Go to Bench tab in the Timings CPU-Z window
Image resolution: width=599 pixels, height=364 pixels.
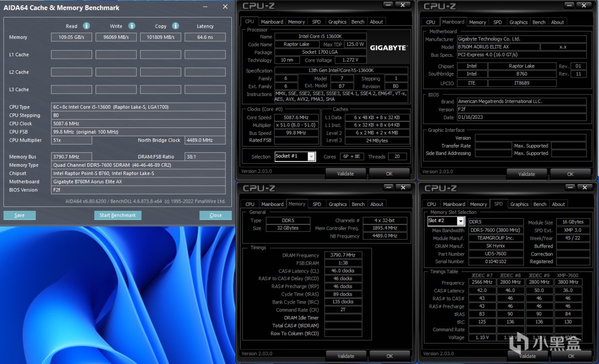coord(358,204)
